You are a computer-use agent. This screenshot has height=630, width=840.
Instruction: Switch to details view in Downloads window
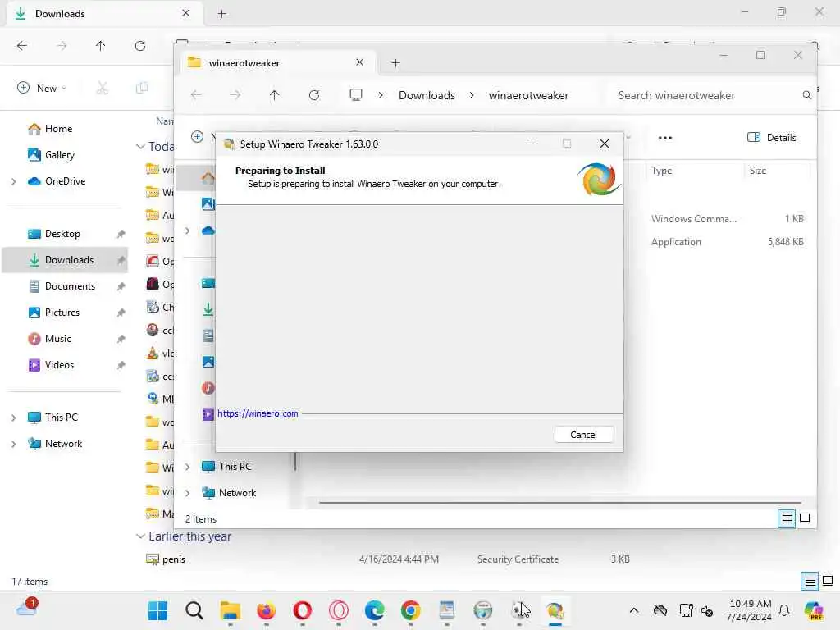pyautogui.click(x=810, y=581)
